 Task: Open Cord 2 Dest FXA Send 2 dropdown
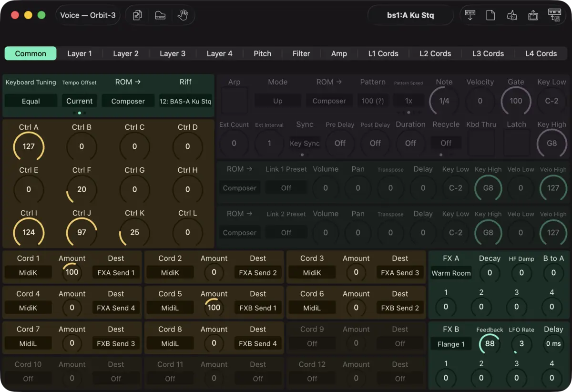[x=258, y=273]
